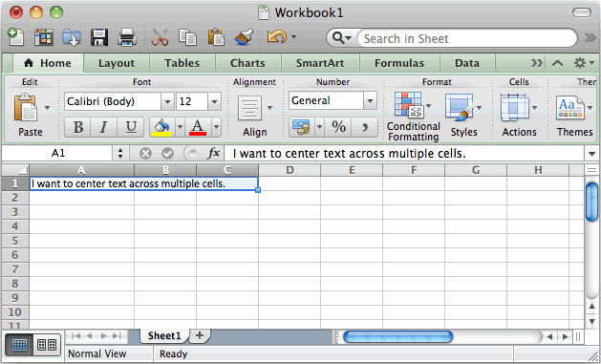
Task: Open formula builder fx icon
Action: (214, 153)
